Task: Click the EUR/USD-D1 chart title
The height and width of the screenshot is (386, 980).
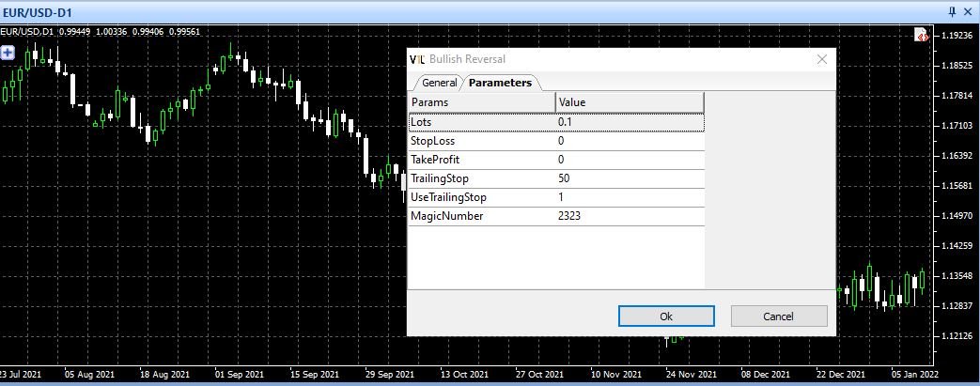Action: [38, 11]
